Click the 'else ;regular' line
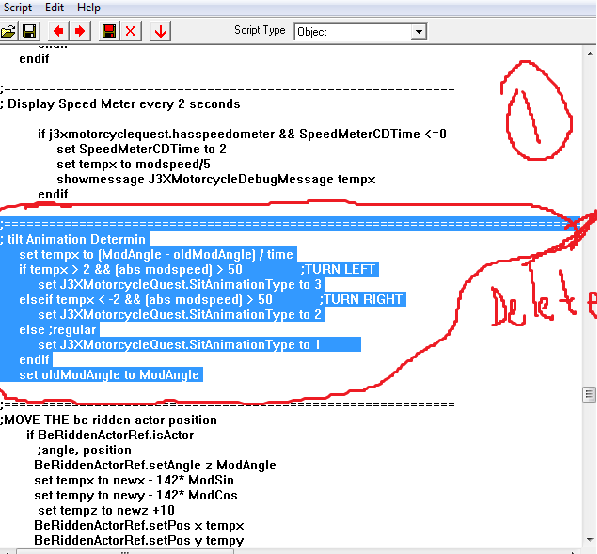Viewport: 597px width, 554px height. point(57,330)
